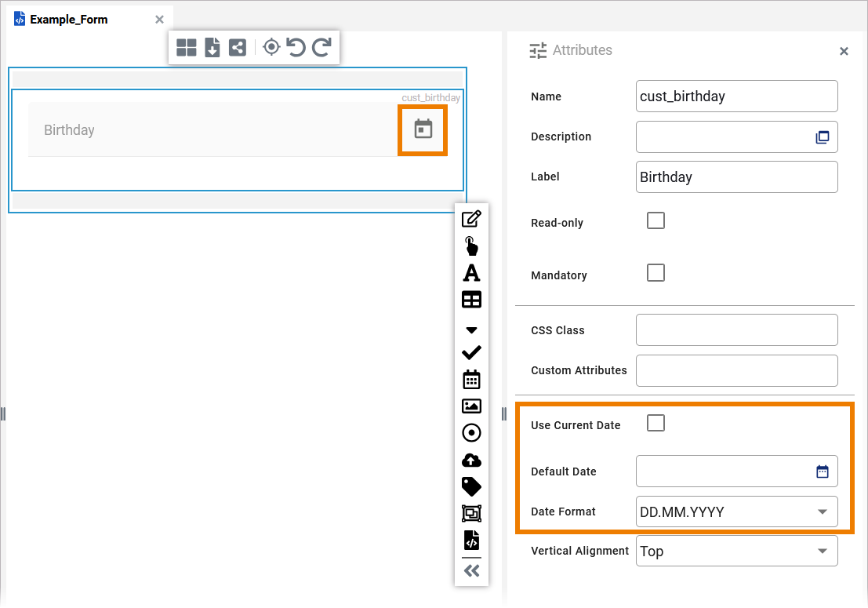Select the tag element tool
Viewport: 868px width, 608px height.
pyautogui.click(x=472, y=486)
